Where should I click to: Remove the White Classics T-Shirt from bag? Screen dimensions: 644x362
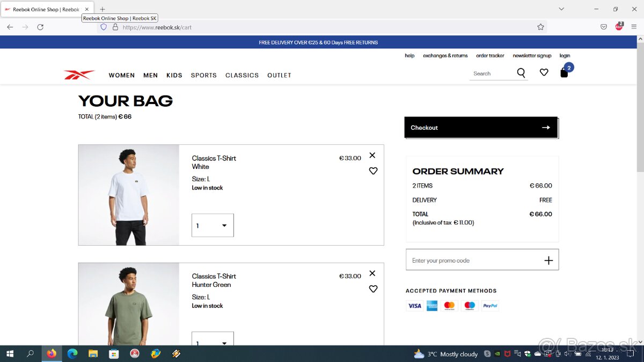372,156
